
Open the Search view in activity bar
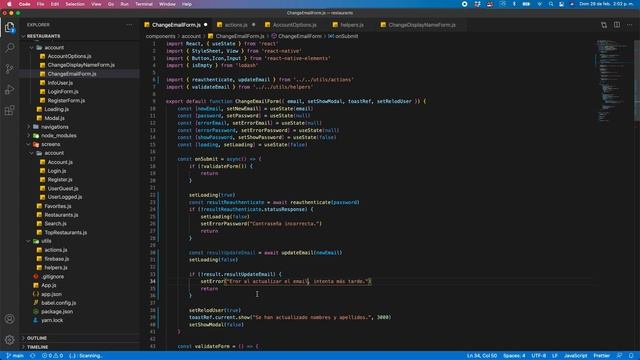[9, 48]
